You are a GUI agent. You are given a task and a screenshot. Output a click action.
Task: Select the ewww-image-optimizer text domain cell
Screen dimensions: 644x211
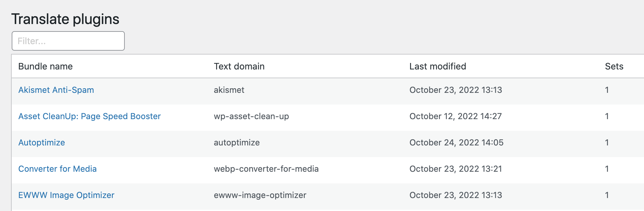click(260, 195)
